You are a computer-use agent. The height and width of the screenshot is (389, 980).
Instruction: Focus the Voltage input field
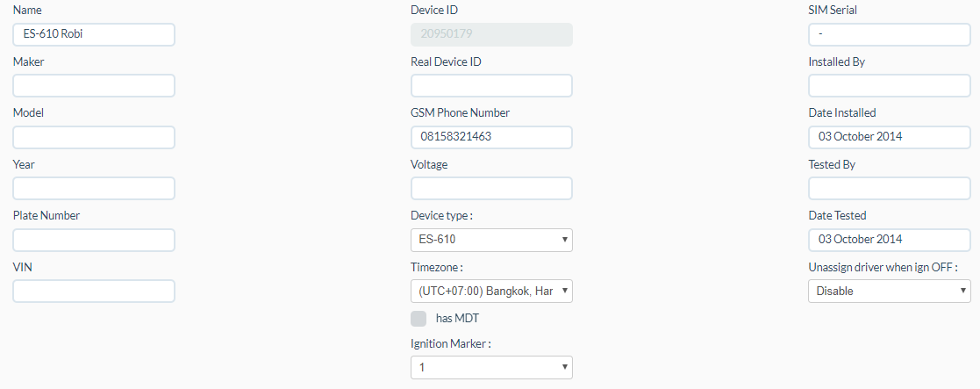click(491, 188)
